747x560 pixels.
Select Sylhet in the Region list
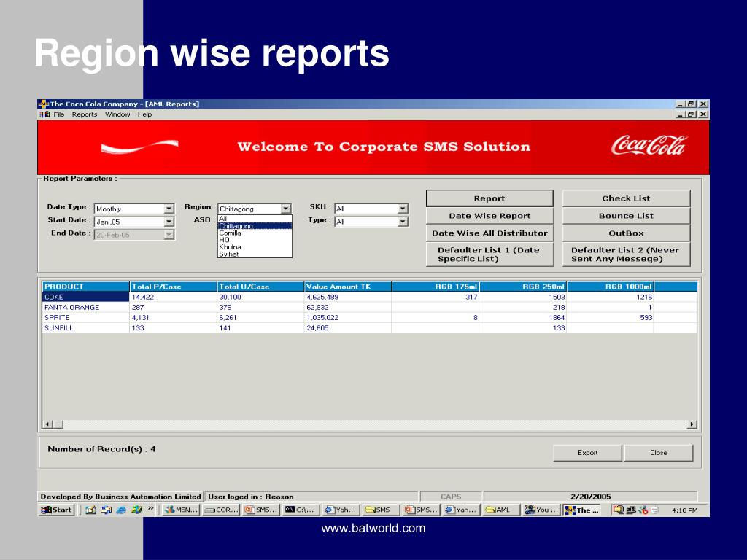coord(255,254)
